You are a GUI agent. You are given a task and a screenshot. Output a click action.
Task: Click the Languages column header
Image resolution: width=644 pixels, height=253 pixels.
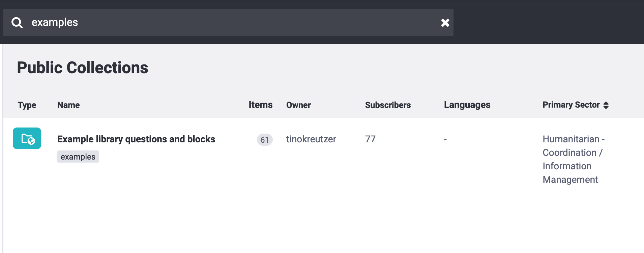coord(467,105)
